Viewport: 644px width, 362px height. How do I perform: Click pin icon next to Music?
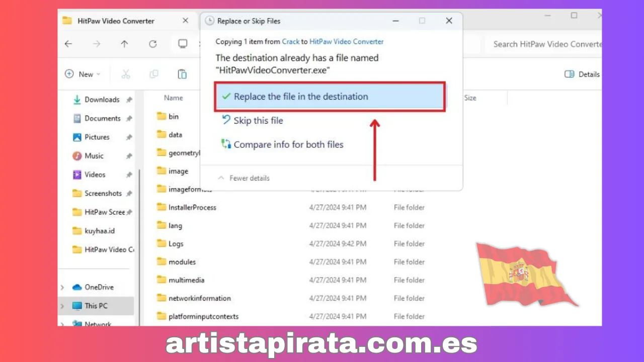tap(129, 156)
